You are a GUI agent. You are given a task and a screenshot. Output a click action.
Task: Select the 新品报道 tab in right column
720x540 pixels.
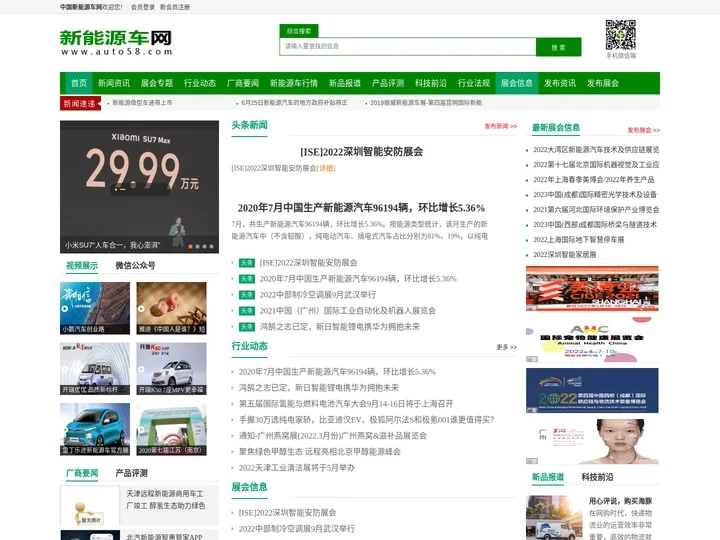548,477
